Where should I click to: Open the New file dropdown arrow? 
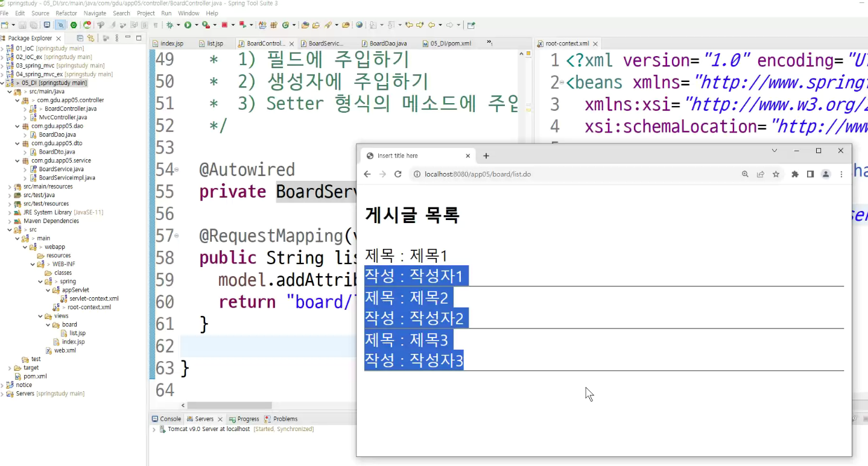12,25
